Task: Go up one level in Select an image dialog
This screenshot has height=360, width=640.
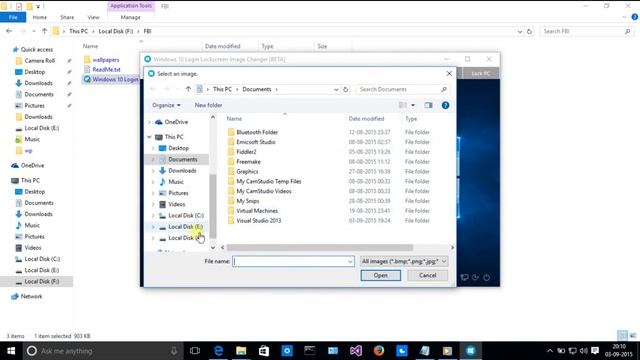Action: pyautogui.click(x=188, y=89)
